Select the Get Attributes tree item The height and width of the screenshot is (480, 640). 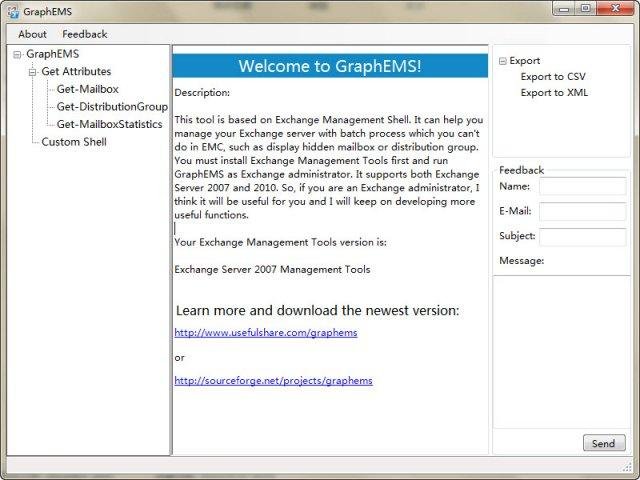[76, 71]
